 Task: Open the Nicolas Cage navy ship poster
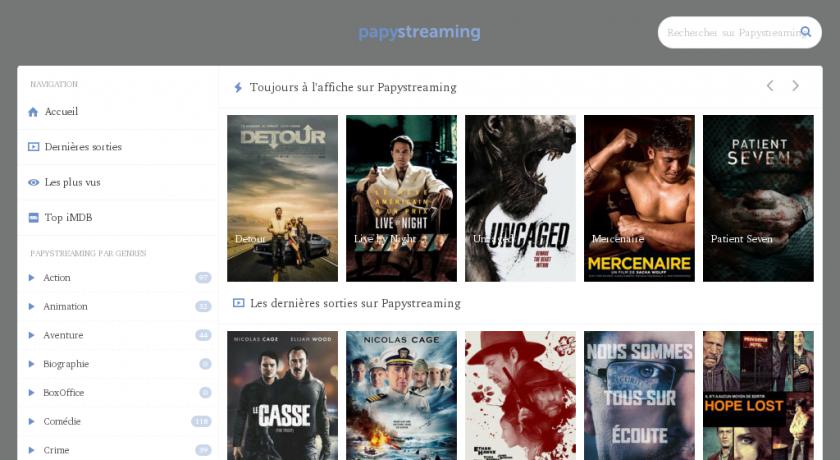pos(401,395)
